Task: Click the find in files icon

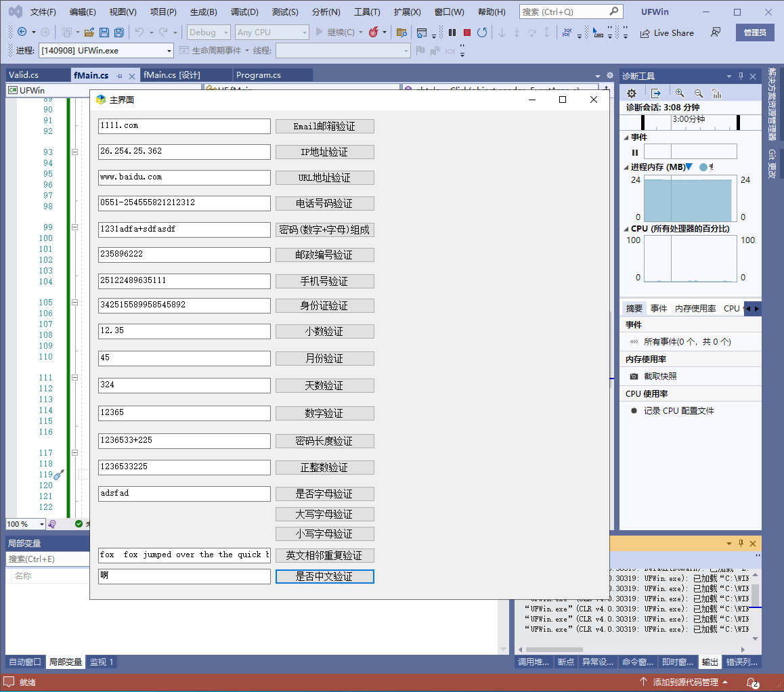Action: point(401,33)
